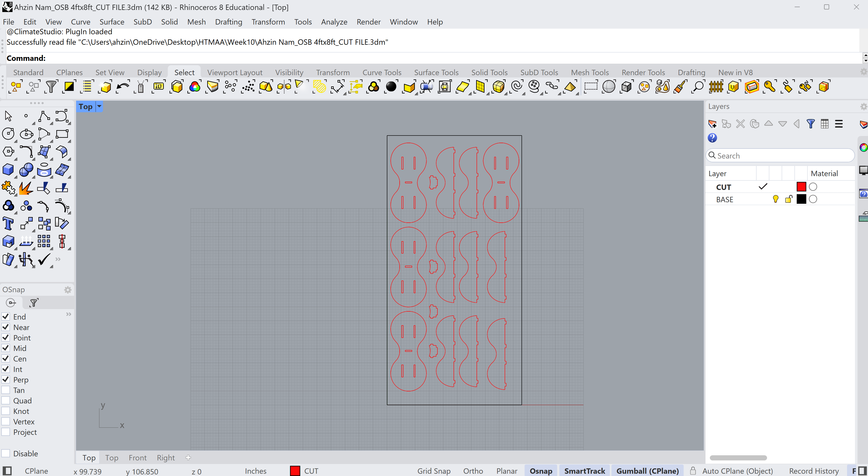Enable the Knot osnap
The width and height of the screenshot is (868, 476).
pyautogui.click(x=5, y=411)
